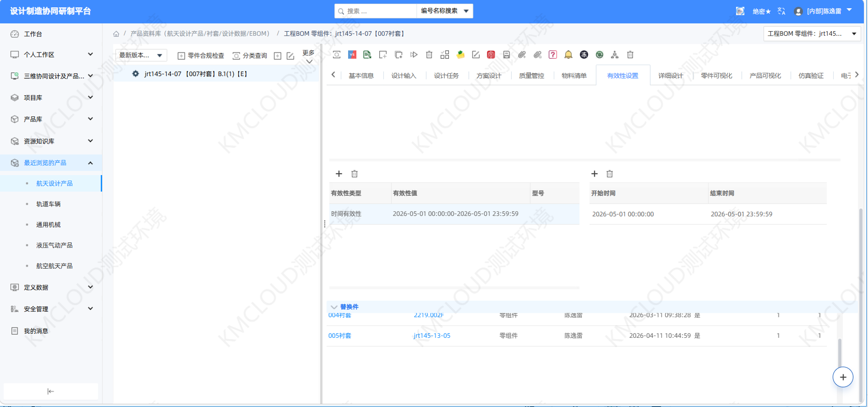Click the pencil edit icon in right toolbar

[476, 55]
